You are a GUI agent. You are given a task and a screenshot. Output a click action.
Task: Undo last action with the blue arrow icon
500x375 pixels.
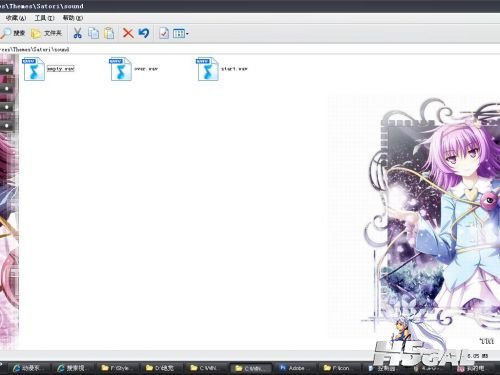tap(144, 33)
